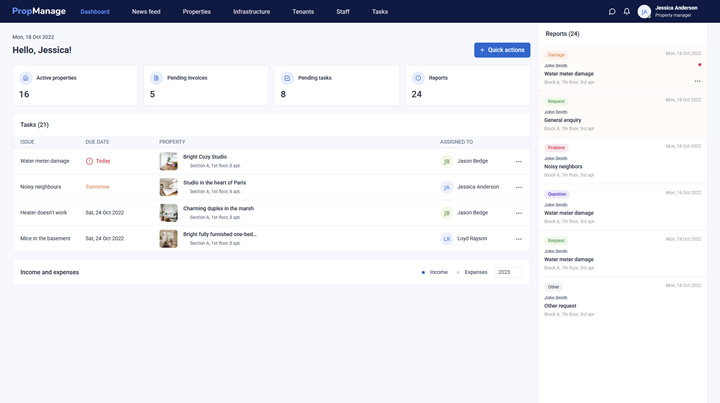
Task: Switch to the Tenants tab
Action: (x=303, y=12)
